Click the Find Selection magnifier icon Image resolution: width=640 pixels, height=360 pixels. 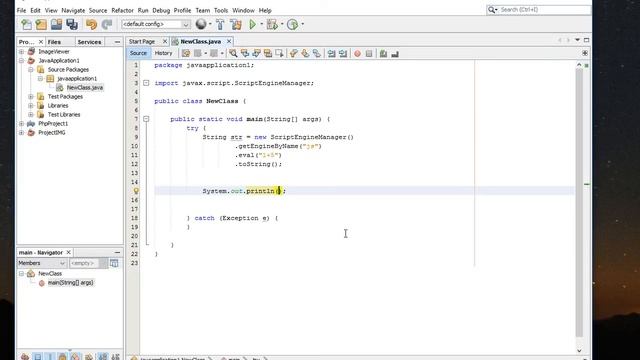pyautogui.click(x=233, y=53)
